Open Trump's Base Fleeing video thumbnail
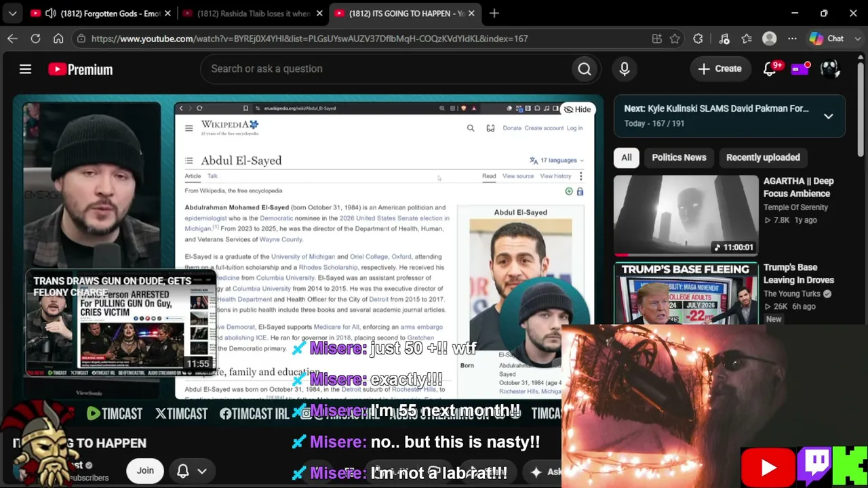Image resolution: width=868 pixels, height=488 pixels. [686, 293]
